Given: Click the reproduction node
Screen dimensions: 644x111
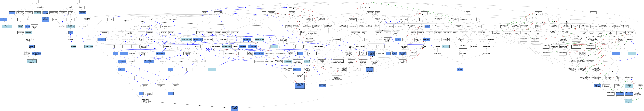Looking at the screenshot, I should [x=248, y=7].
